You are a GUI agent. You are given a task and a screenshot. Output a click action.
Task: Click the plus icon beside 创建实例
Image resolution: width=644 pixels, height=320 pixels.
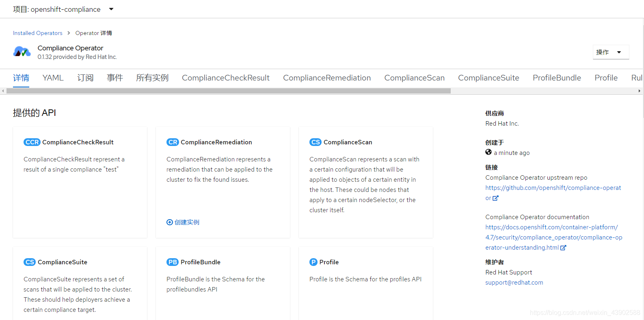(170, 222)
